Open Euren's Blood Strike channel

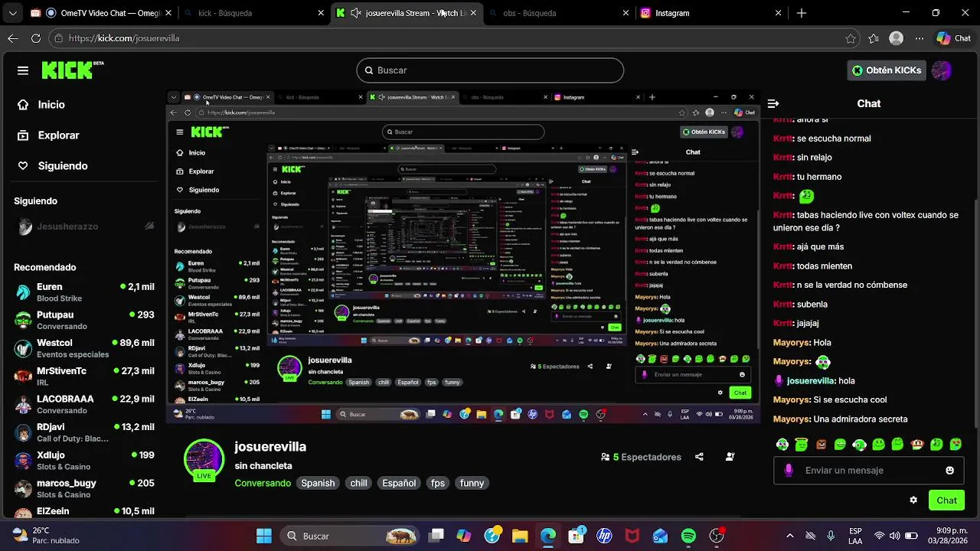[84, 292]
